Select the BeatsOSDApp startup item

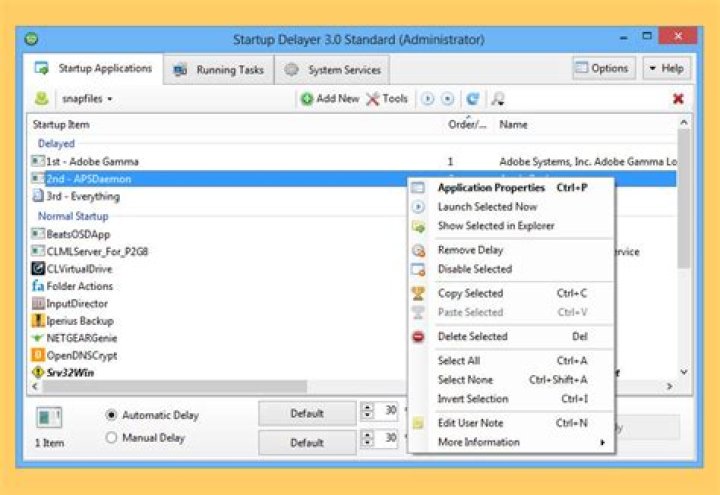[70, 234]
